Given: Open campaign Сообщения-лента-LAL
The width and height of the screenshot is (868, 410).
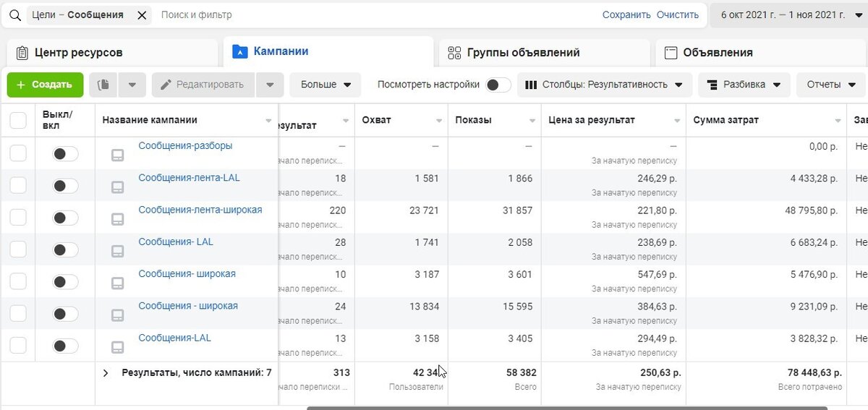Looking at the screenshot, I should [188, 178].
